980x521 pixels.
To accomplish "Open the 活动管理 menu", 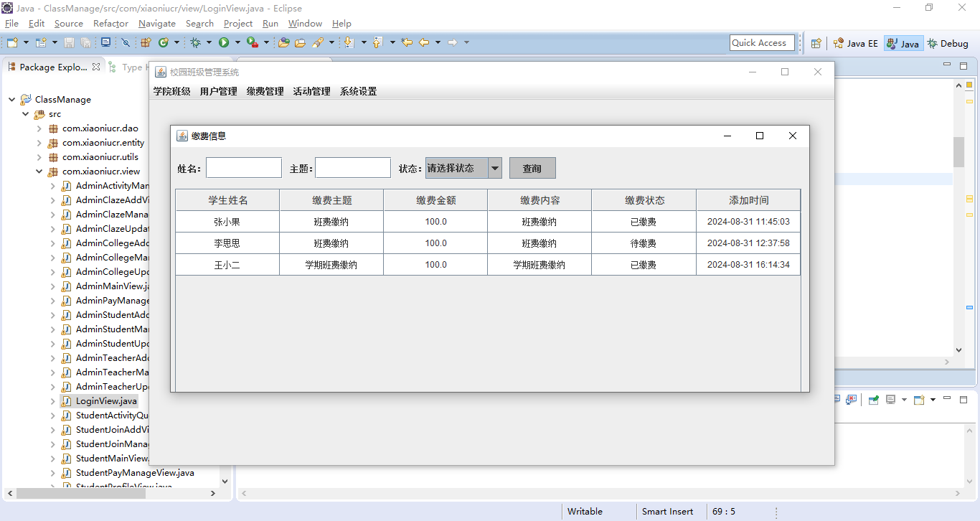I will coord(312,91).
